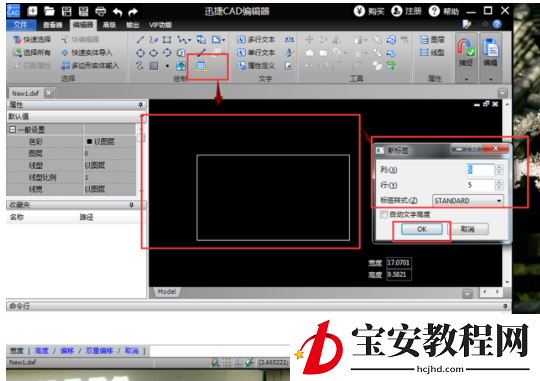Click the 宽度 value field 17.0701
Screen dimensions: 540x381
pyautogui.click(x=399, y=263)
